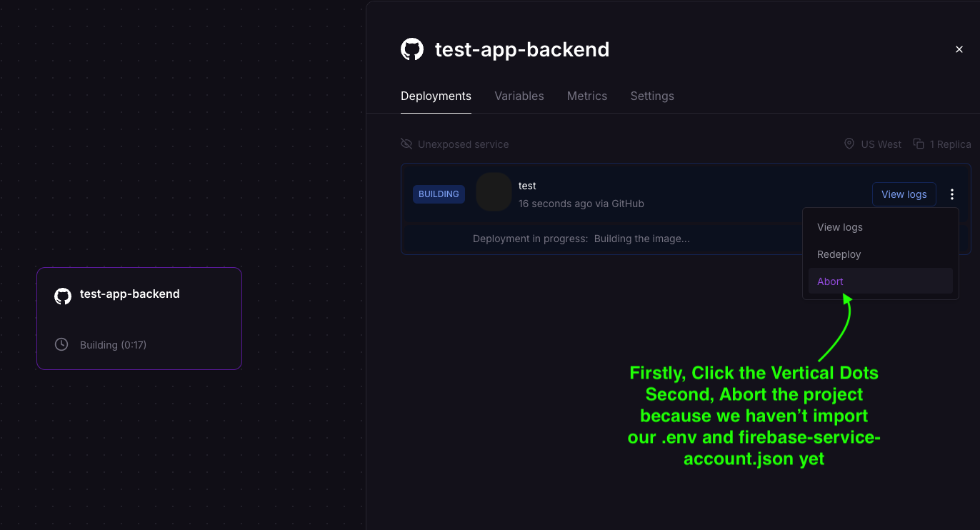The image size is (980, 530).
Task: Click the clock icon on the Building (0:17) card
Action: coord(61,344)
